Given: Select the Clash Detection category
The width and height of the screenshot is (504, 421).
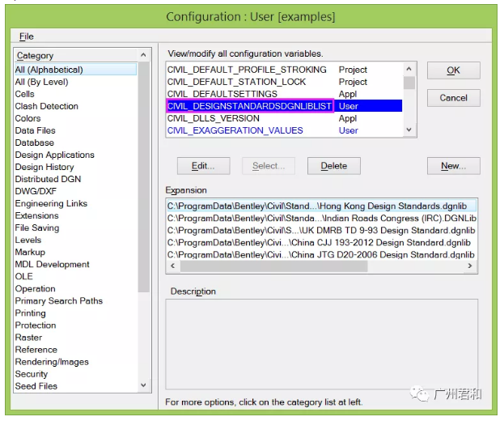Looking at the screenshot, I should 76,106.
